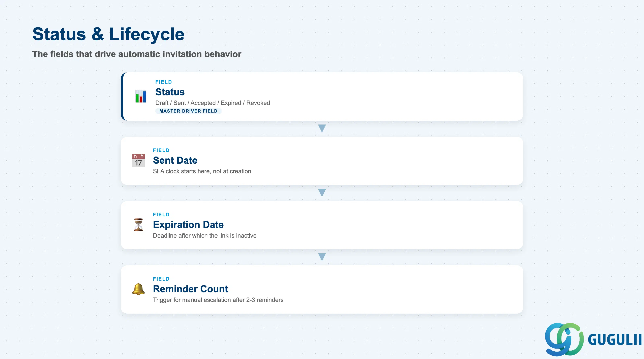Click 'Deadline after which the link is inactive'
Viewport: 644px width, 359px height.
205,235
